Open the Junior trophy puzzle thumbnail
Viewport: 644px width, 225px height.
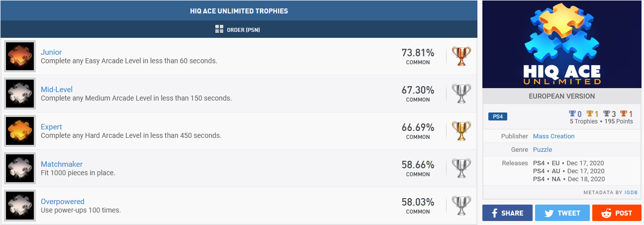[x=20, y=56]
